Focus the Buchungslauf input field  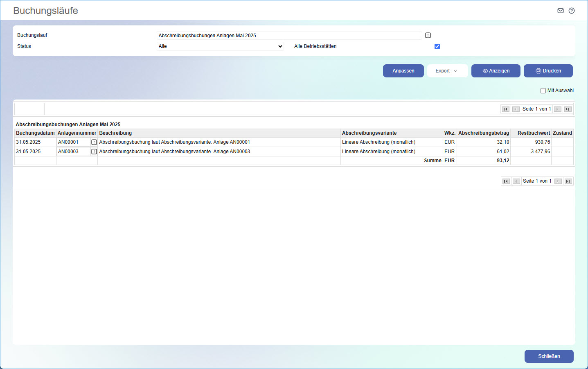pos(289,36)
